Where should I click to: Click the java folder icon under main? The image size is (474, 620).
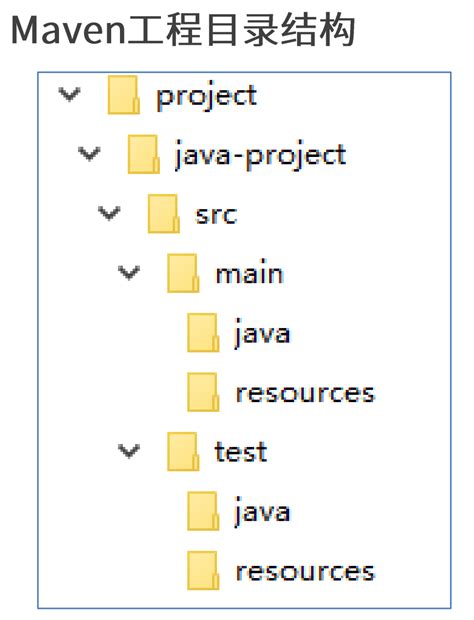coord(203,333)
